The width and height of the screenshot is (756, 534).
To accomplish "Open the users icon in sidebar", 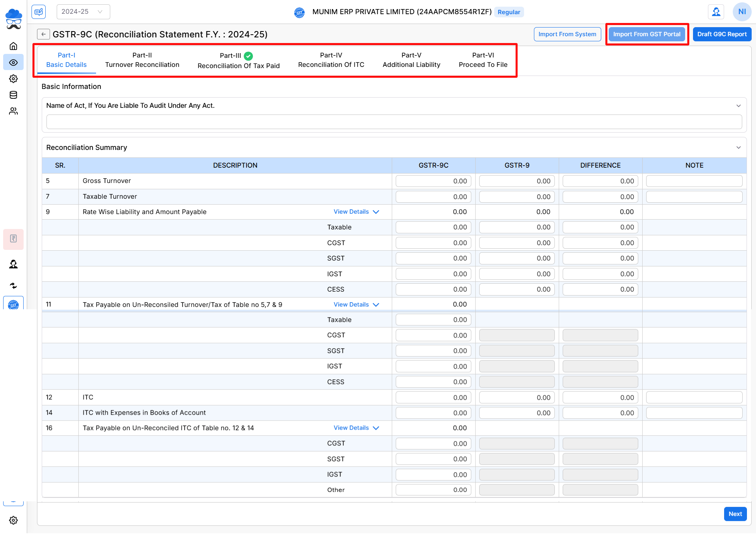I will (x=13, y=111).
